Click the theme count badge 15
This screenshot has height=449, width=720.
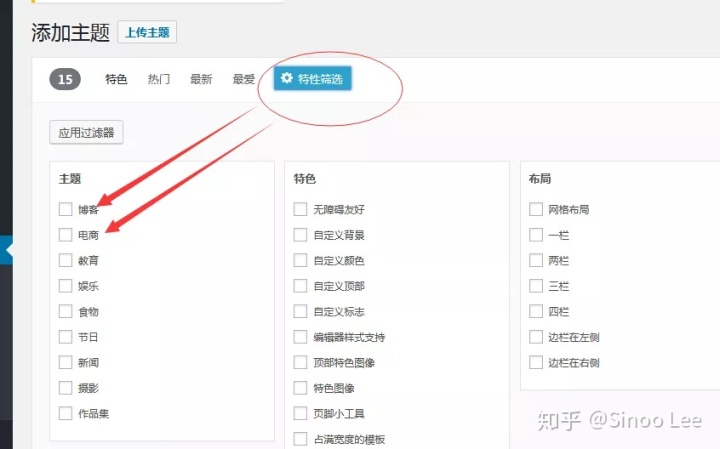coord(65,79)
